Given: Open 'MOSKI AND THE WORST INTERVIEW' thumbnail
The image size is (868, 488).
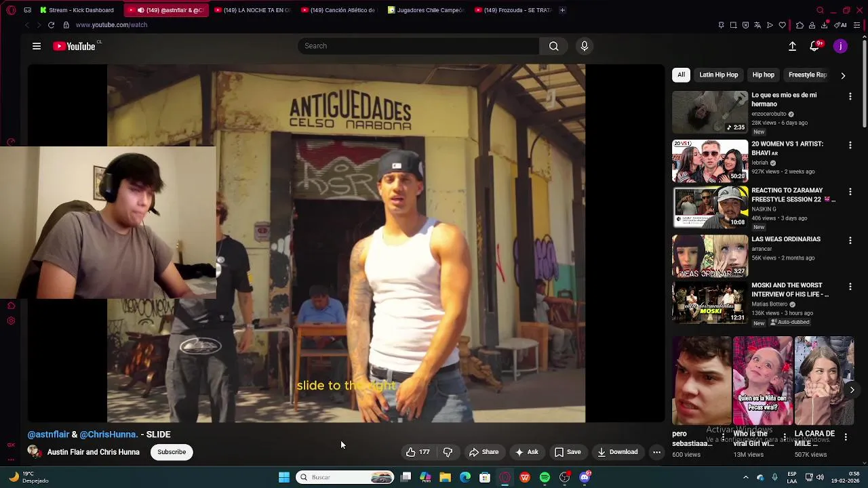Looking at the screenshot, I should coord(710,303).
